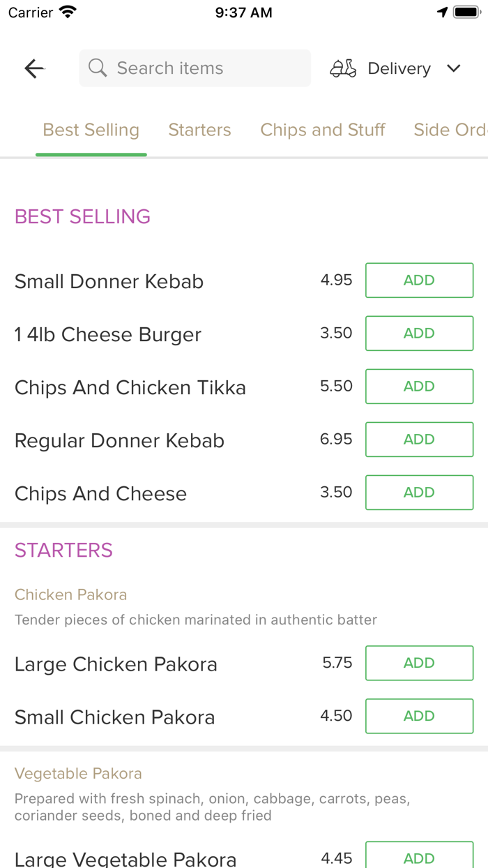Add Large Vegetable Pakora
Screen dimensions: 488x868
point(419,858)
